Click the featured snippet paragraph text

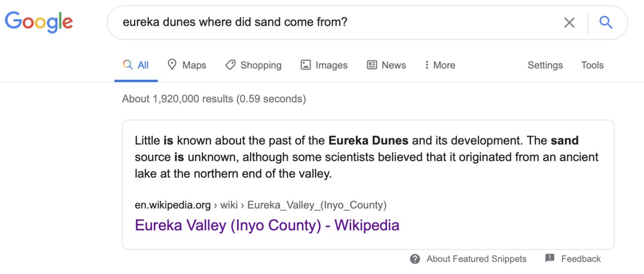pos(367,157)
